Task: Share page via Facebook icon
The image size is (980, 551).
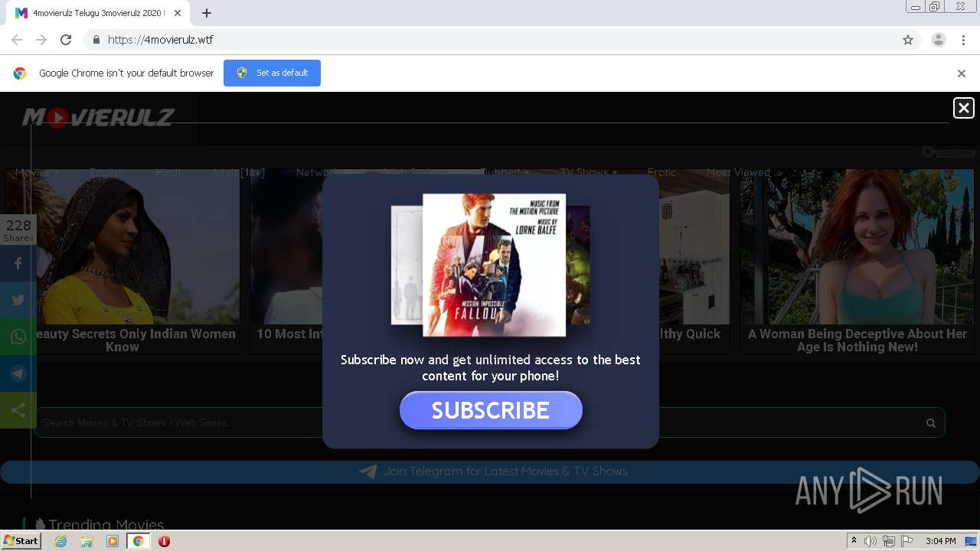Action: click(x=18, y=263)
